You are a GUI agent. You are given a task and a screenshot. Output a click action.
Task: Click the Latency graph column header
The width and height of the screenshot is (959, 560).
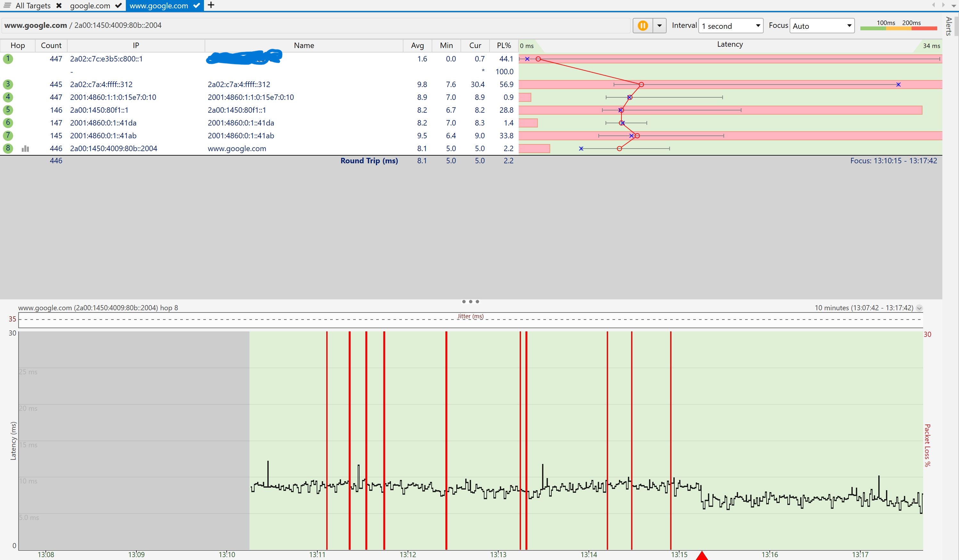pyautogui.click(x=730, y=45)
